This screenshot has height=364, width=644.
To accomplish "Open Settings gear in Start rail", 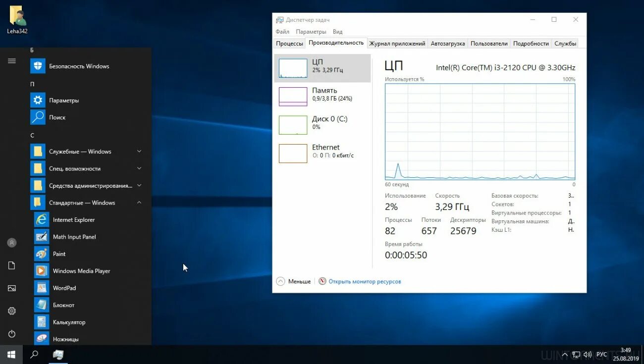I will tap(12, 311).
